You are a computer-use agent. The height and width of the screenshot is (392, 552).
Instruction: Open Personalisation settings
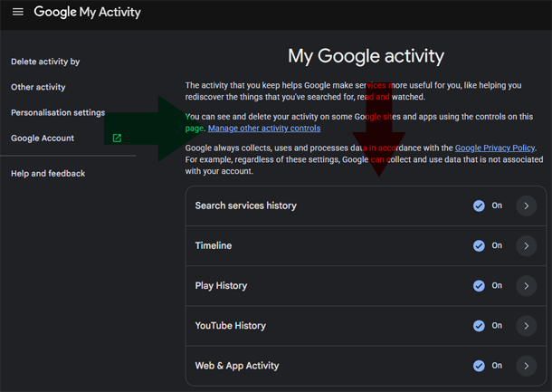click(58, 112)
